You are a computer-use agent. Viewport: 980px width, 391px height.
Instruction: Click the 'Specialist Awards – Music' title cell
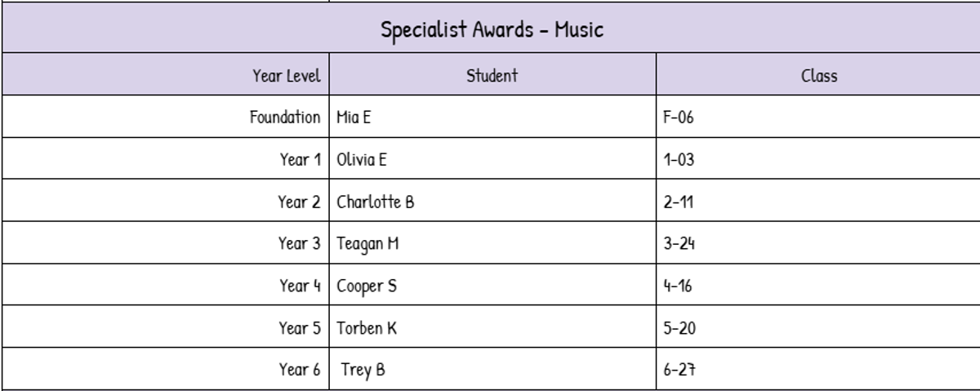click(x=492, y=30)
